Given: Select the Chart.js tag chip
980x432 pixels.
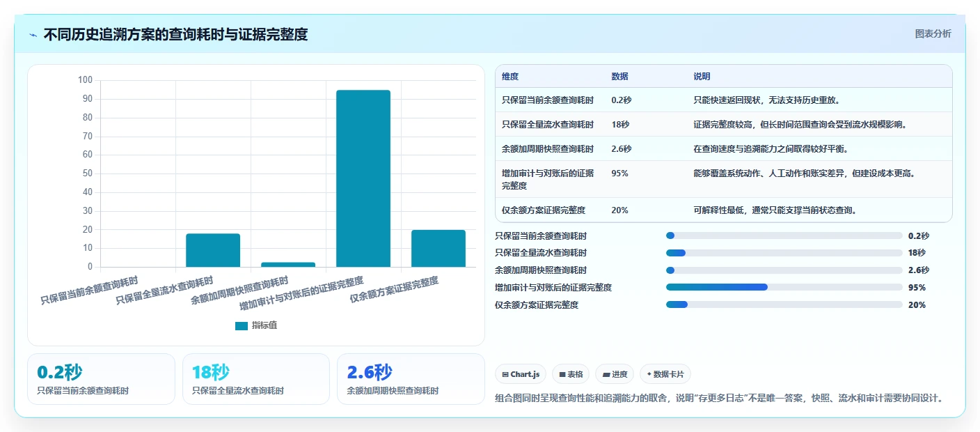Looking at the screenshot, I should tap(521, 374).
